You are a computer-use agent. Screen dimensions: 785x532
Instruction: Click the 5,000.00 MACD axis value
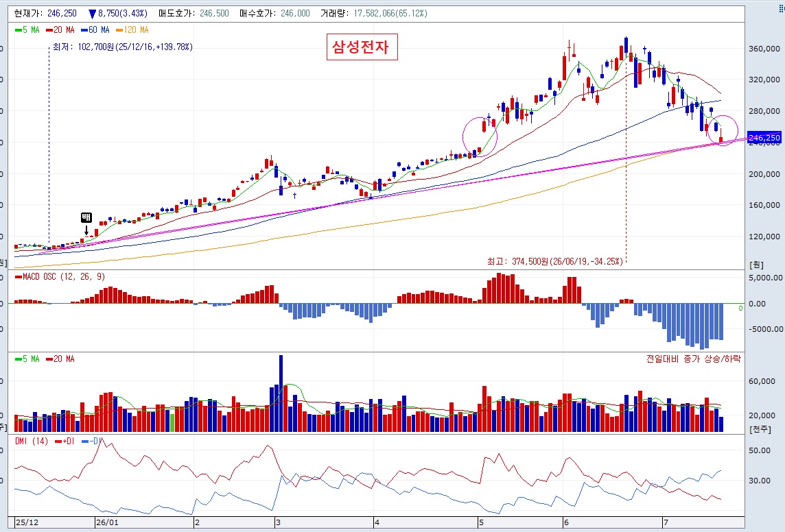pyautogui.click(x=766, y=278)
